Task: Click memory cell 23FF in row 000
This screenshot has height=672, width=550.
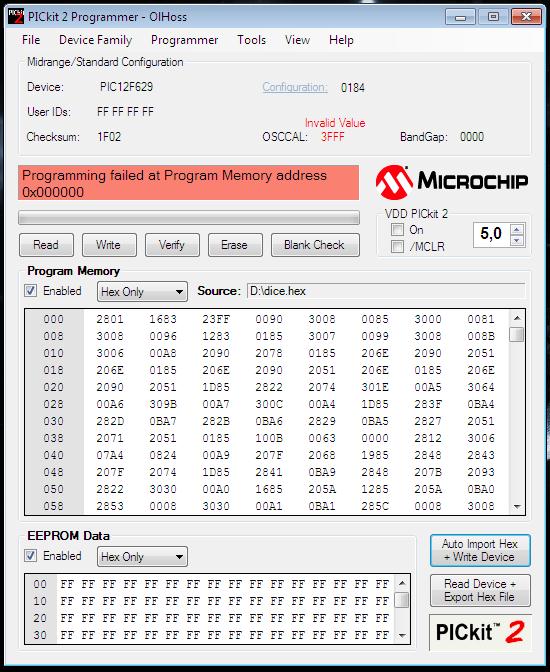Action: (x=216, y=319)
